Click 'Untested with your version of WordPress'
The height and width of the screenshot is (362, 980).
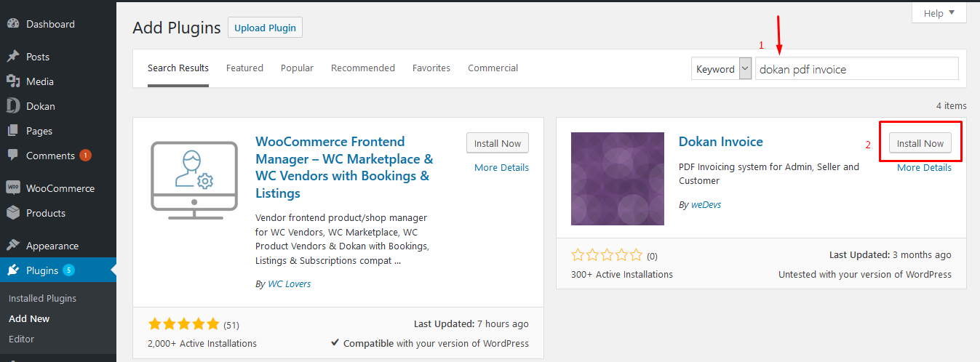[x=865, y=274]
